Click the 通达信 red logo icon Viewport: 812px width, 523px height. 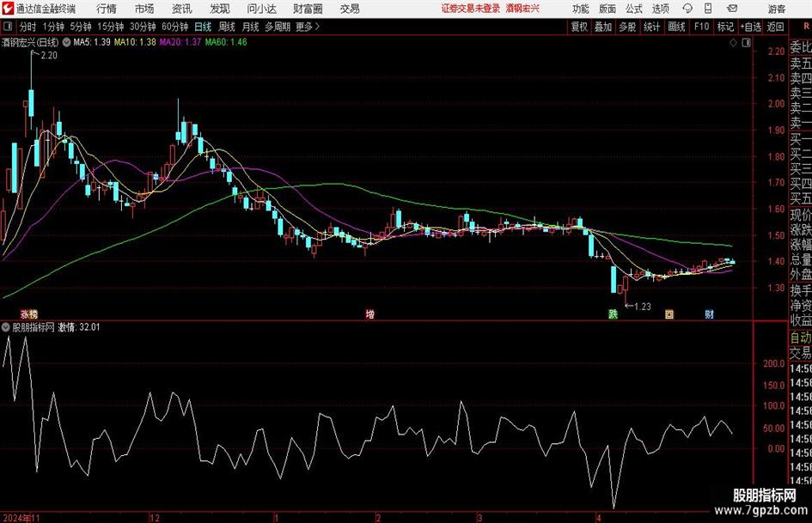coord(7,9)
